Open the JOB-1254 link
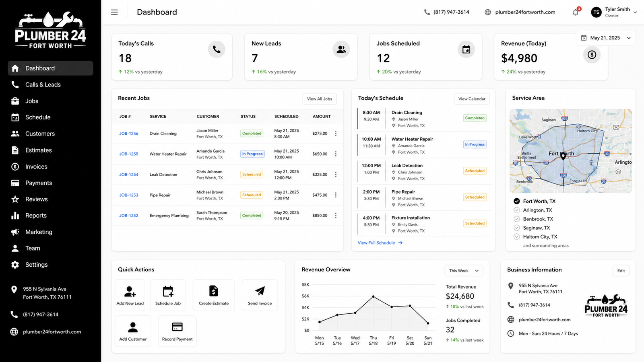 [129, 175]
